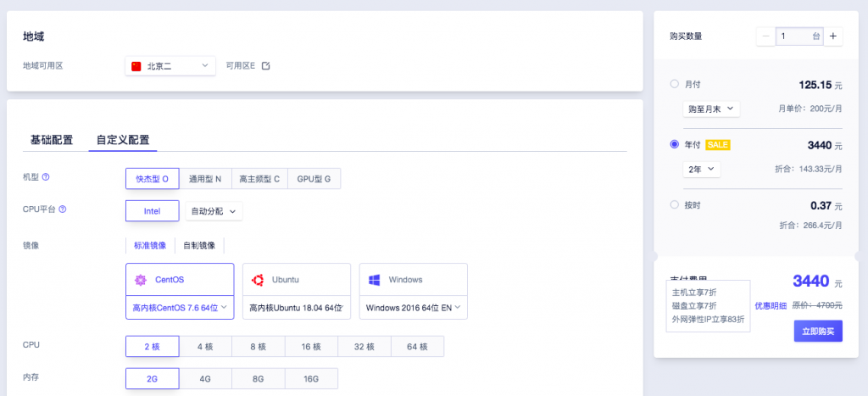Select the Ubuntu logo image card
This screenshot has width=868, height=396.
point(296,279)
